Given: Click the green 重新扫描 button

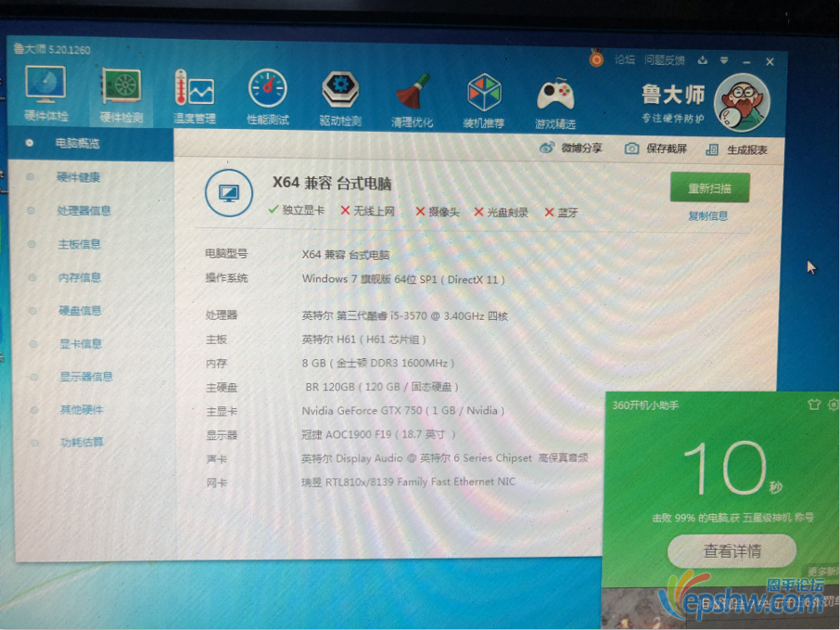Looking at the screenshot, I should coord(709,187).
